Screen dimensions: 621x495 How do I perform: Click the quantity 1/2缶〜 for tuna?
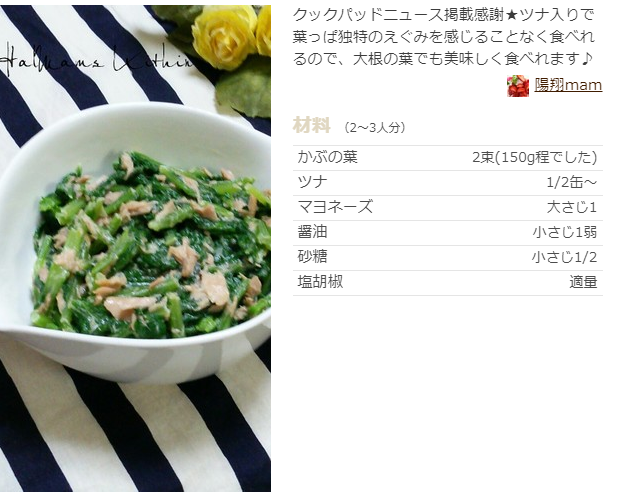[x=571, y=183]
